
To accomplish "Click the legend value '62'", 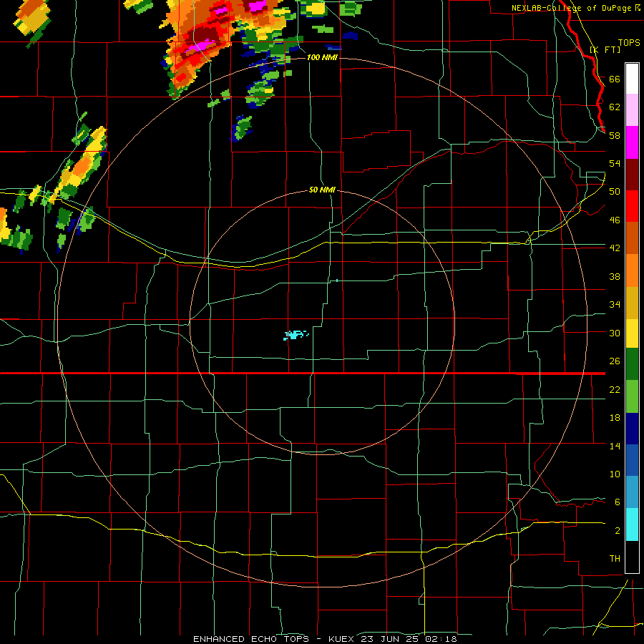I will (615, 107).
